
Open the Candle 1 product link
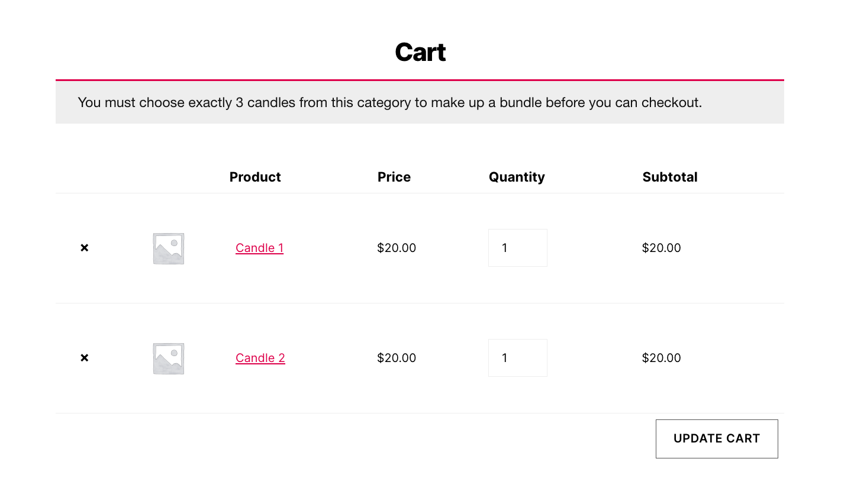[x=259, y=248]
